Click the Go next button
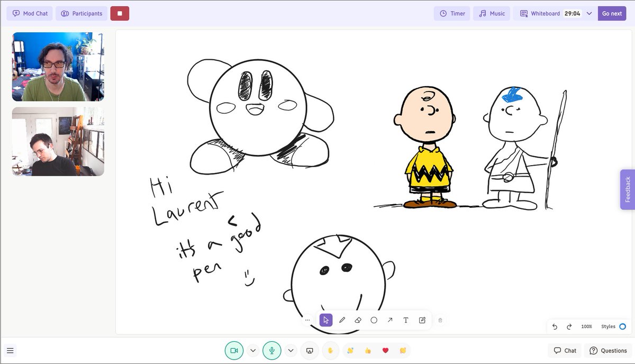 tap(612, 14)
